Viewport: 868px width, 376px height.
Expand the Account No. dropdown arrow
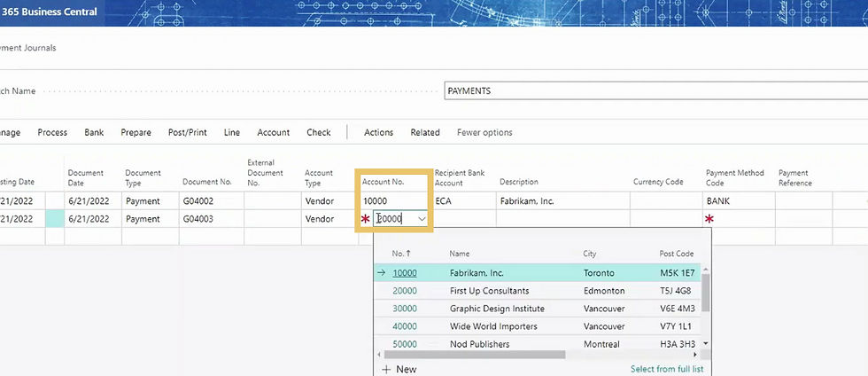(x=422, y=219)
